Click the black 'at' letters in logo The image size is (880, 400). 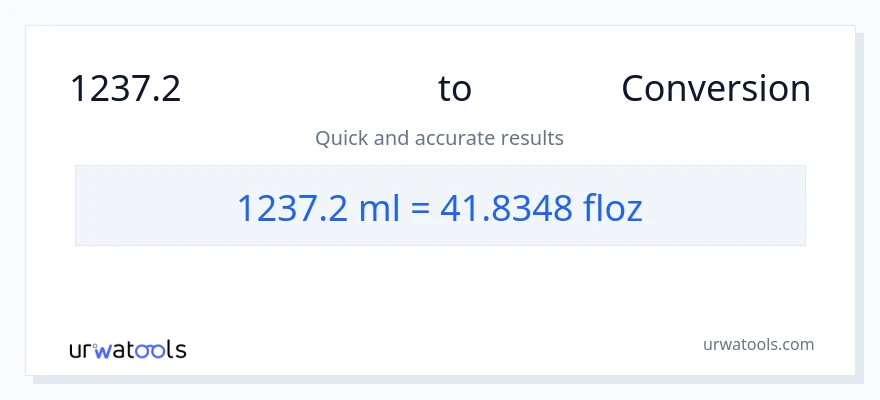125,351
